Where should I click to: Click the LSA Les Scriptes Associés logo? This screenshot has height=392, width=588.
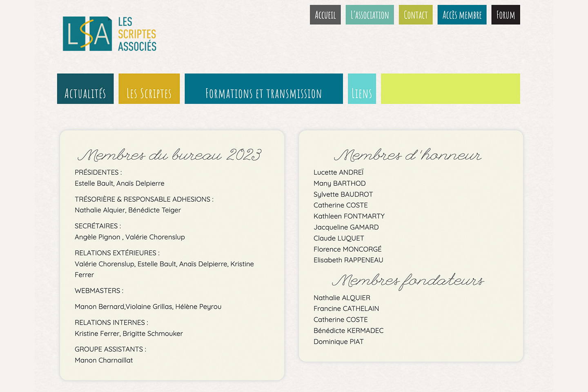coord(109,34)
